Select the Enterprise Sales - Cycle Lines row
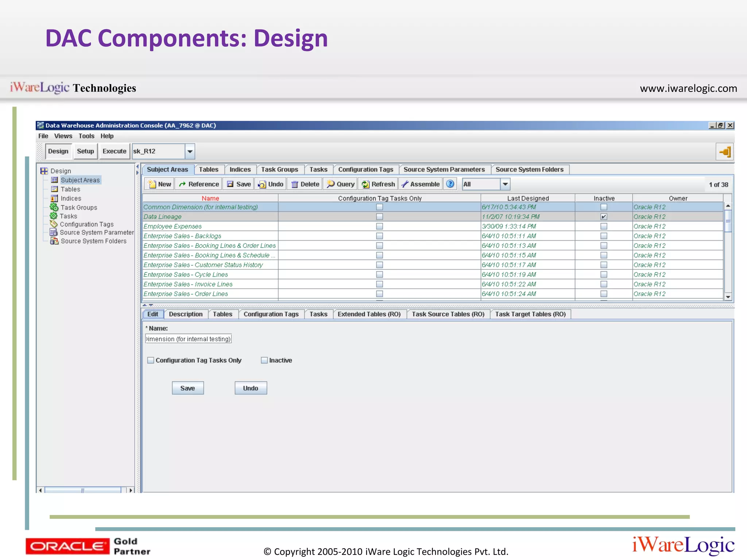 tap(433, 275)
